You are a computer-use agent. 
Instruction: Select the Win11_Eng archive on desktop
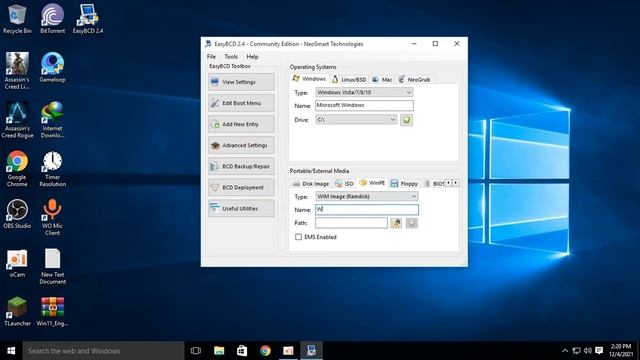[x=53, y=311]
